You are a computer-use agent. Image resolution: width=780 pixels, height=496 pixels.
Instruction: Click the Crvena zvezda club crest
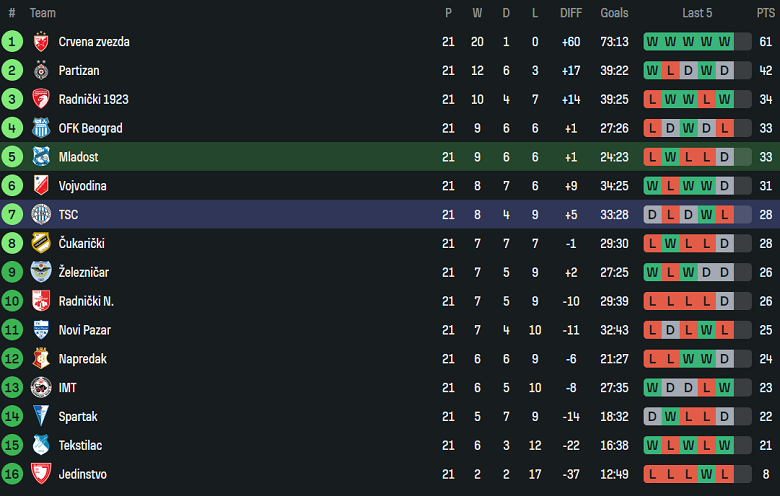41,42
